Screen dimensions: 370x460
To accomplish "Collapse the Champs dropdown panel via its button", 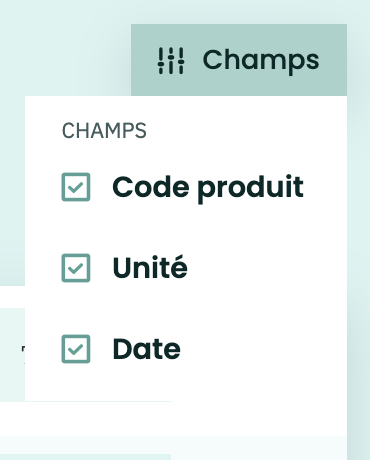I will point(239,60).
